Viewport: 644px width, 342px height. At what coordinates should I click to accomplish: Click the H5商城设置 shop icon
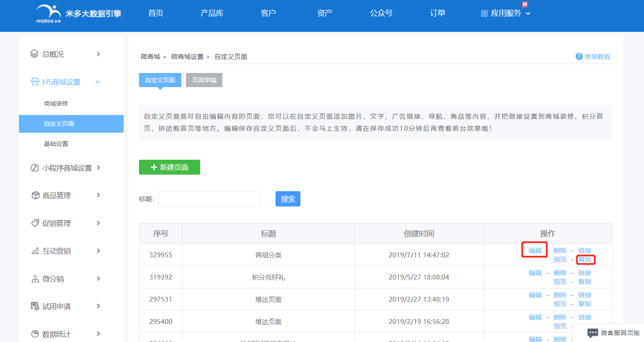(35, 82)
